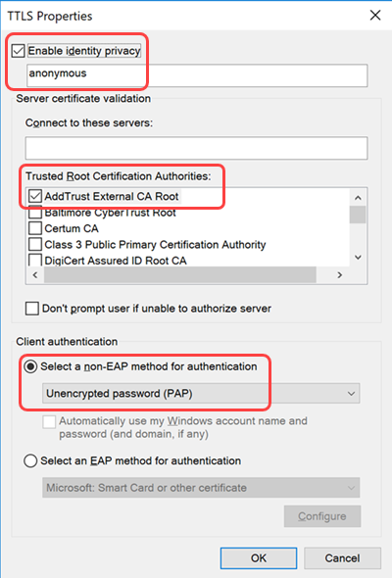Enable Don't prompt user if unable to authorize
392x578 pixels.
[x=32, y=309]
